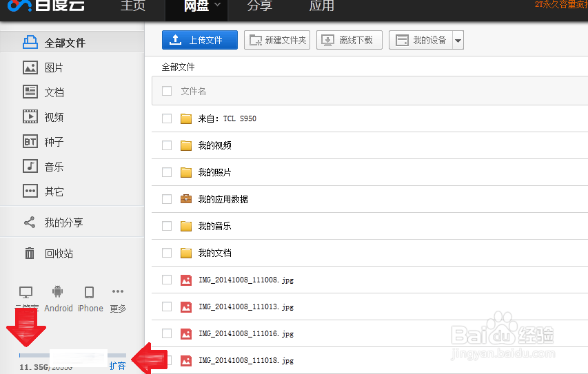The height and width of the screenshot is (374, 588).
Task: Click the iPhone client icon
Action: (89, 292)
